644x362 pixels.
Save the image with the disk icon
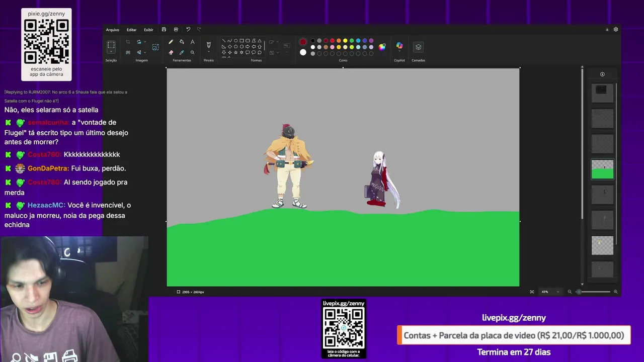click(164, 29)
